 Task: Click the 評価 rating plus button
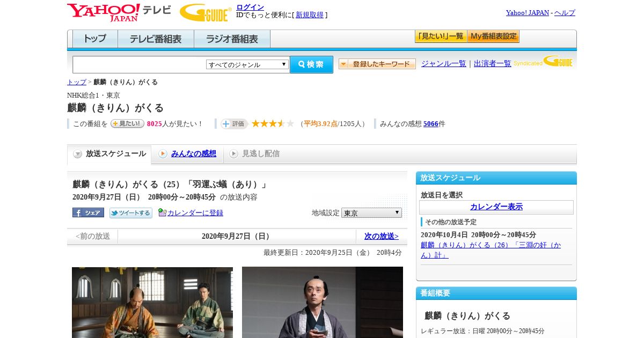click(234, 124)
